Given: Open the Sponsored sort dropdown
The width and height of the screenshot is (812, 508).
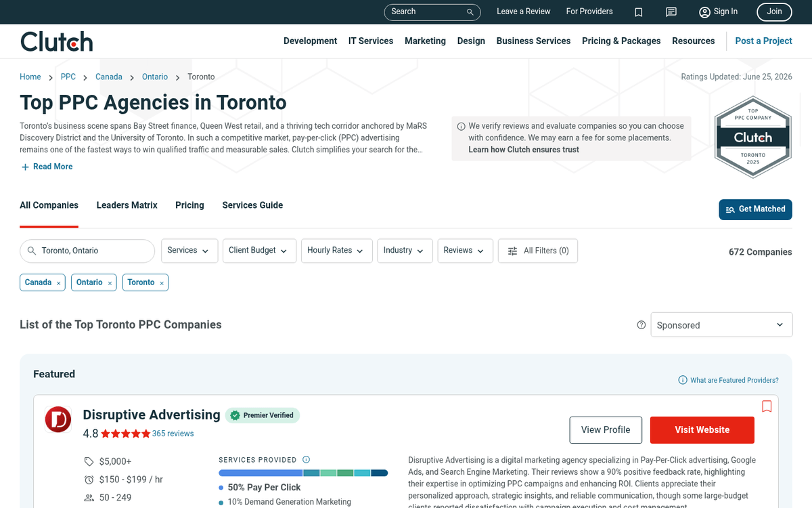Looking at the screenshot, I should [721, 325].
